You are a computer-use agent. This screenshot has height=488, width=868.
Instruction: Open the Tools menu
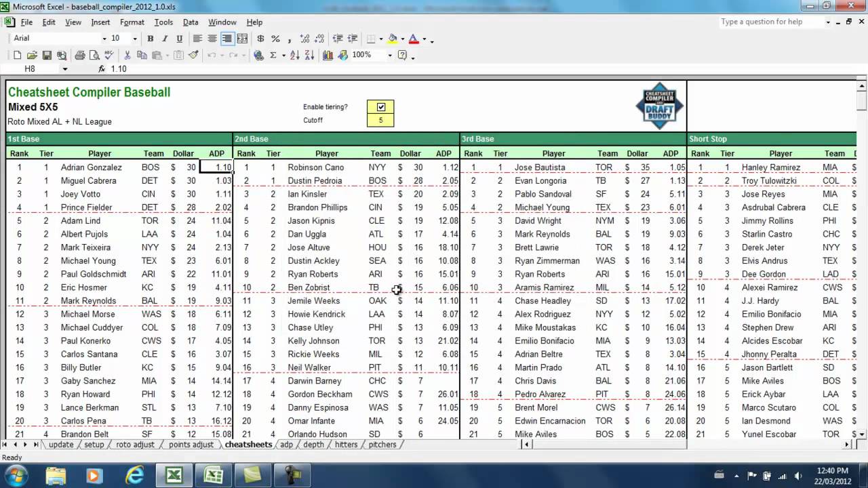coord(163,22)
